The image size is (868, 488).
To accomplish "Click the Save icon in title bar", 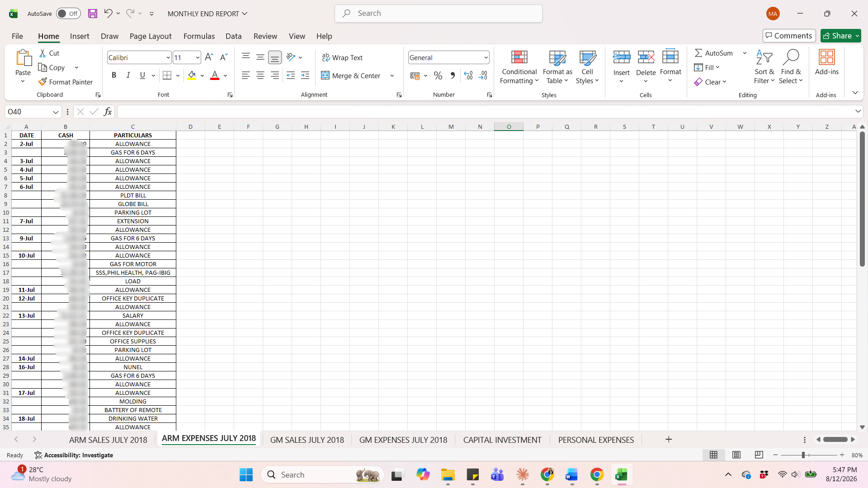I will pos(93,14).
